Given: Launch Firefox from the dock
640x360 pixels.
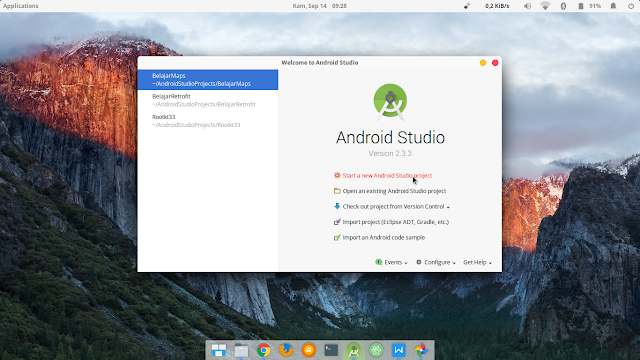Looking at the screenshot, I should (286, 350).
